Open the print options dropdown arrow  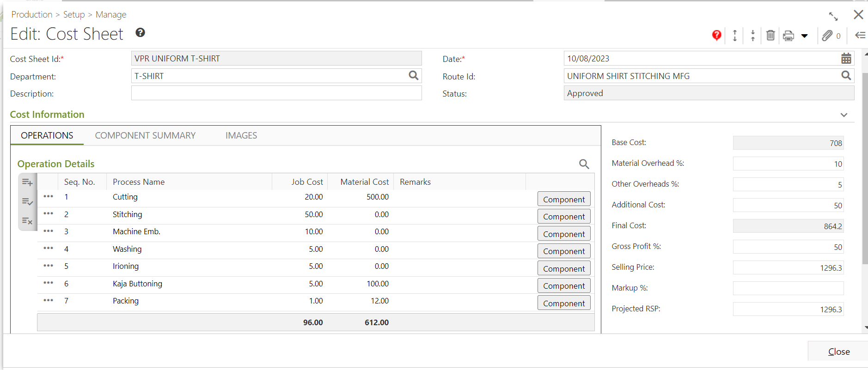coord(804,36)
